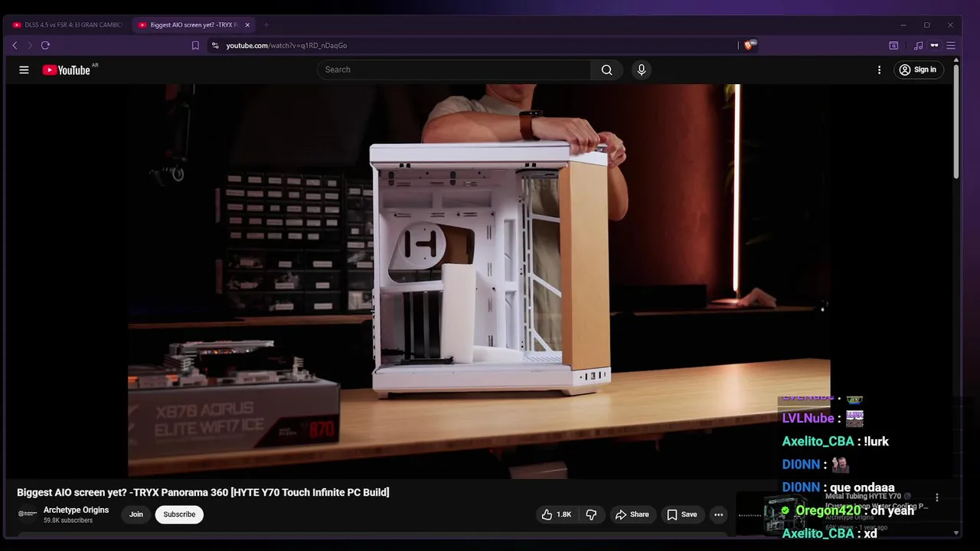Focus the YouTube search field

(454, 70)
